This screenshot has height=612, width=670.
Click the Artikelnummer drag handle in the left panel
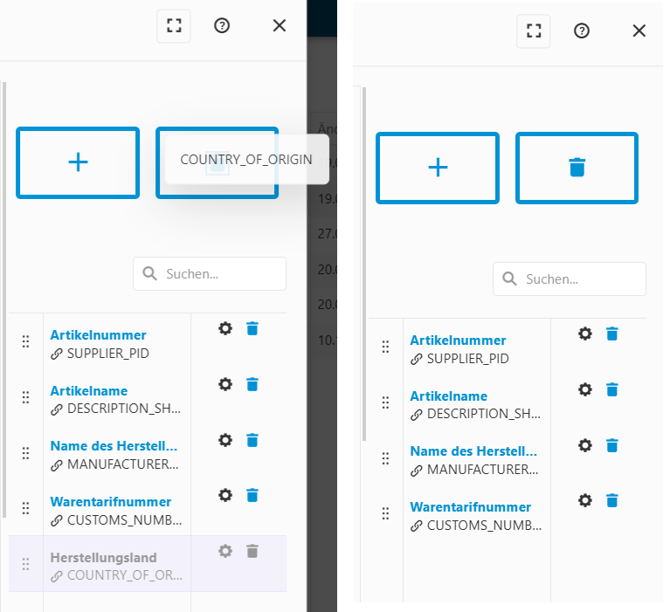[x=26, y=342]
